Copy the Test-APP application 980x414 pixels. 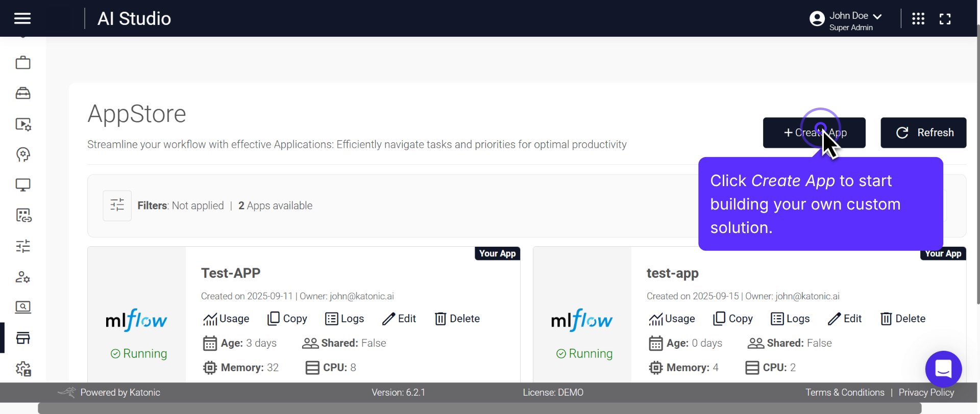point(287,319)
